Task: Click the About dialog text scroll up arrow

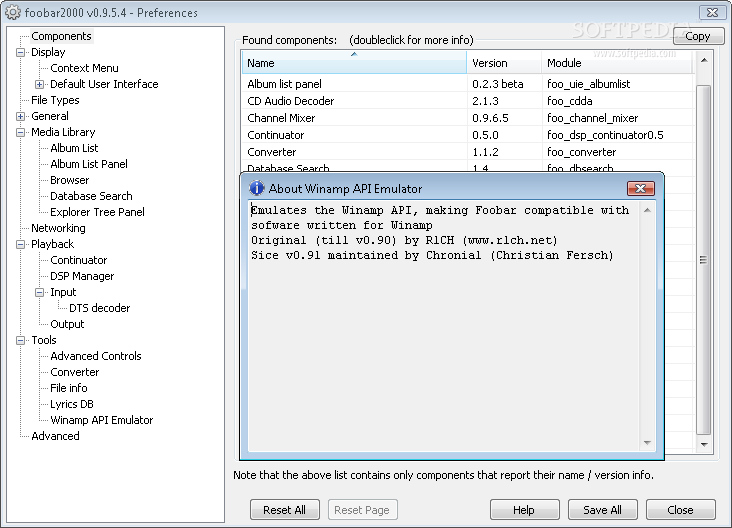Action: pyautogui.click(x=647, y=211)
